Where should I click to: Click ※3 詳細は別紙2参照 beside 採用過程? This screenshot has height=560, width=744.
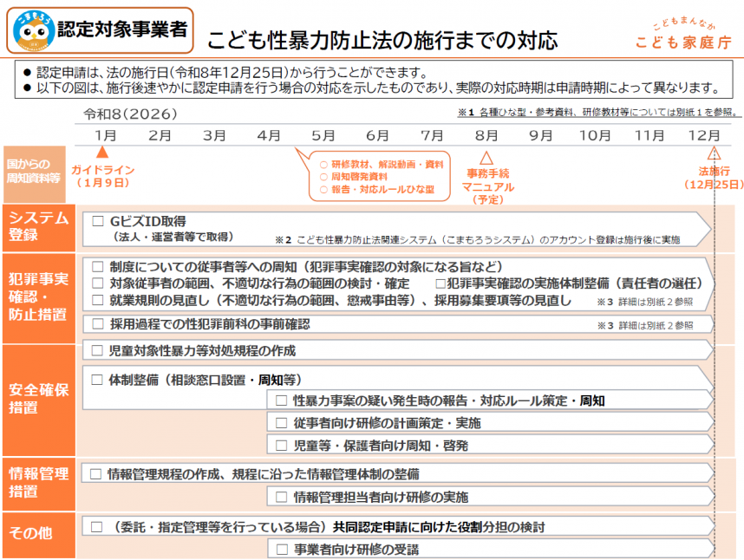pyautogui.click(x=645, y=325)
